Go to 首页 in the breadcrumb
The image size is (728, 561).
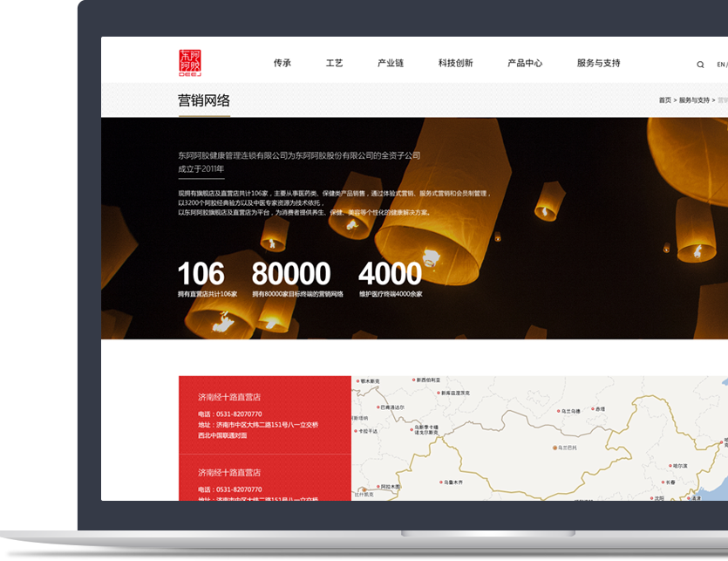(x=665, y=100)
